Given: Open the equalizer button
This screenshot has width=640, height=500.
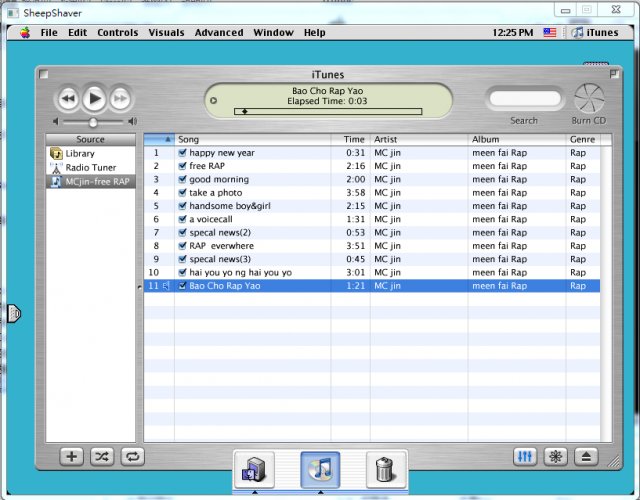Looking at the screenshot, I should [525, 456].
